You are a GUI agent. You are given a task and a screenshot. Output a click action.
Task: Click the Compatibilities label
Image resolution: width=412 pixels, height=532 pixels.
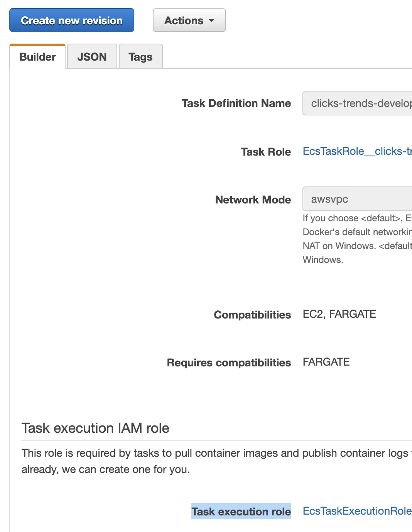[x=252, y=315]
